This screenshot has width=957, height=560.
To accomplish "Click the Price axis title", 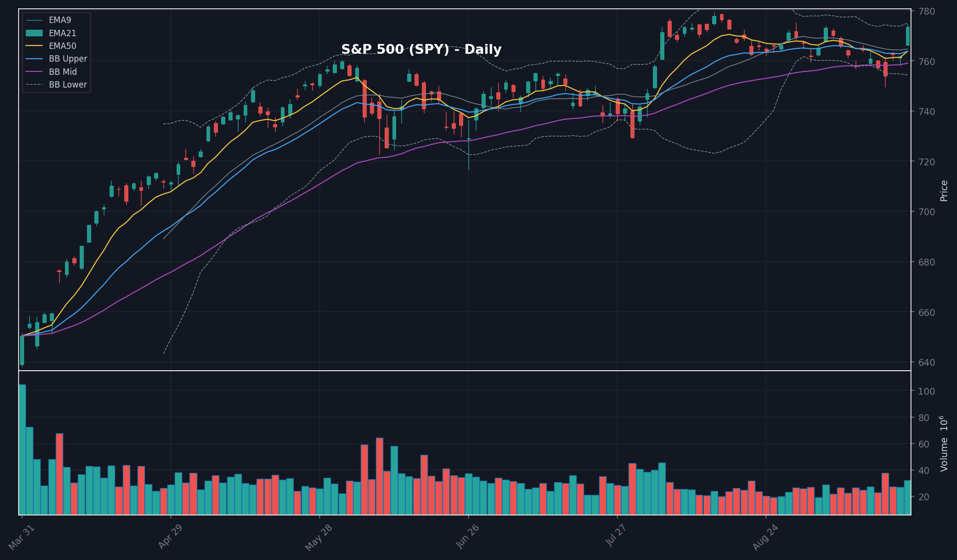I will tap(944, 191).
